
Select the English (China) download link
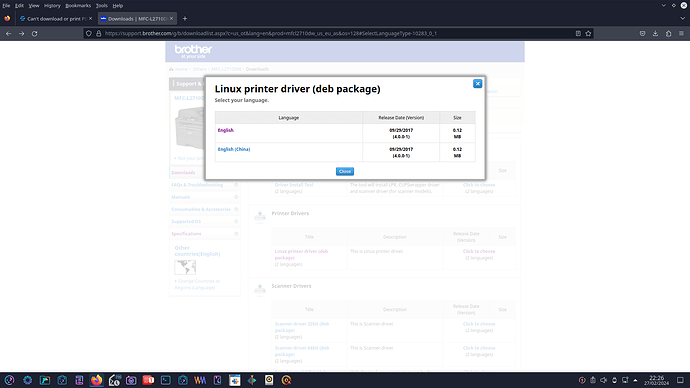[234, 149]
